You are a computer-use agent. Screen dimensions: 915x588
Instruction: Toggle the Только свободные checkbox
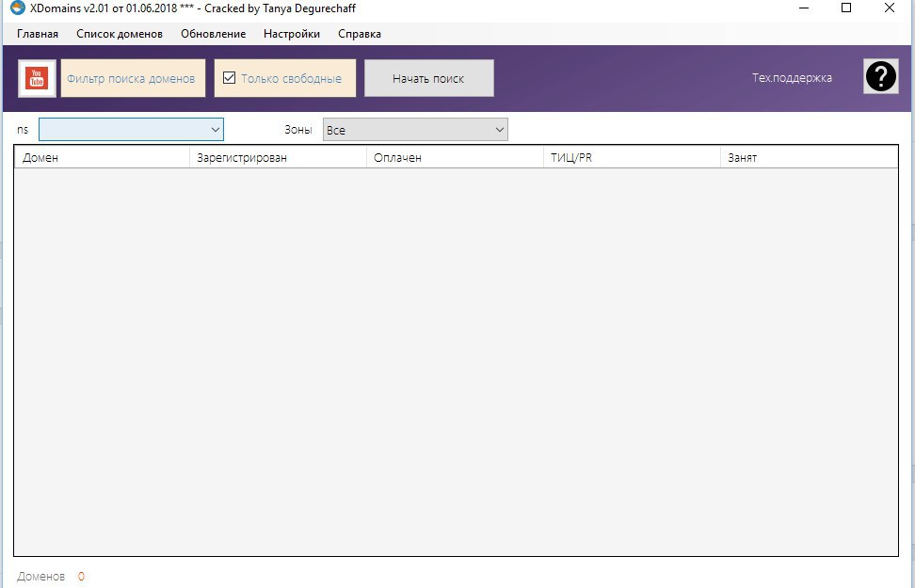coord(230,77)
